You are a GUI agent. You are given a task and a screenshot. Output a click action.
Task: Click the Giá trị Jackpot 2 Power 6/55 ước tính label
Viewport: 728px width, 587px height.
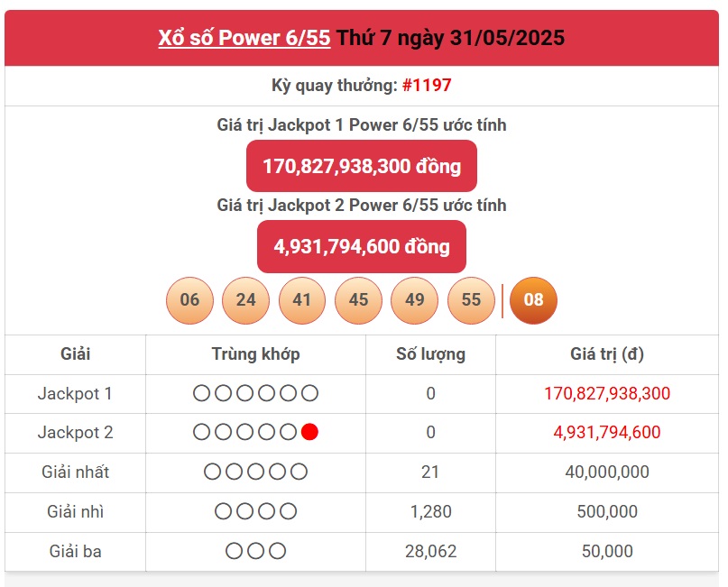(x=362, y=206)
